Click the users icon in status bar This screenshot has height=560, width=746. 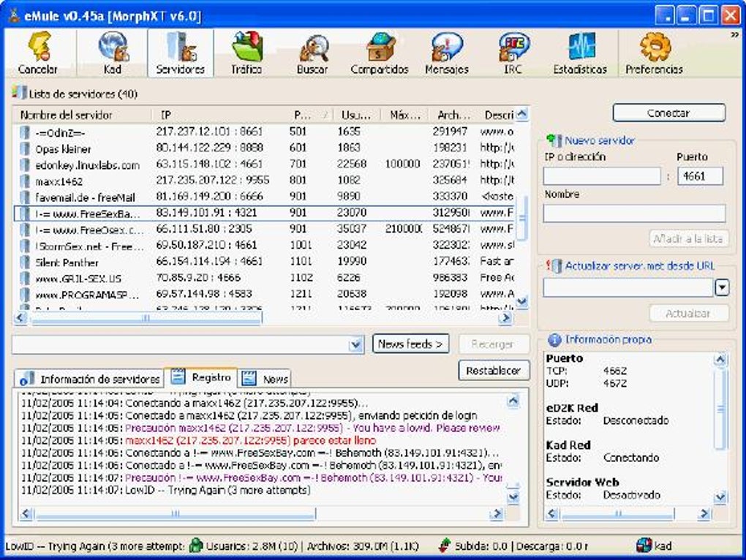tap(196, 545)
